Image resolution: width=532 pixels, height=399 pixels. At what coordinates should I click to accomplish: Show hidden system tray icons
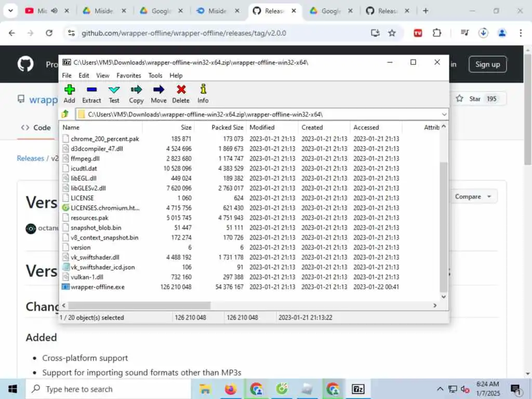coord(440,389)
